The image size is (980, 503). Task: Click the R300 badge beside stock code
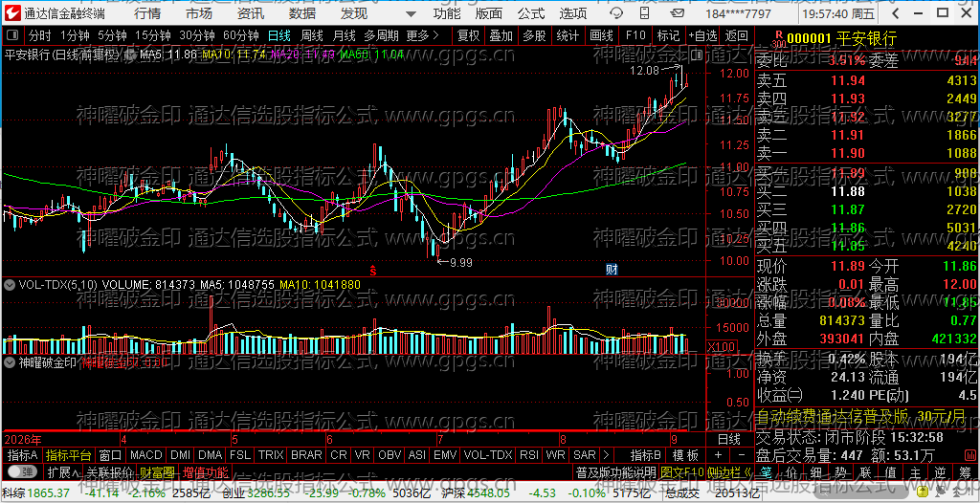coord(778,39)
